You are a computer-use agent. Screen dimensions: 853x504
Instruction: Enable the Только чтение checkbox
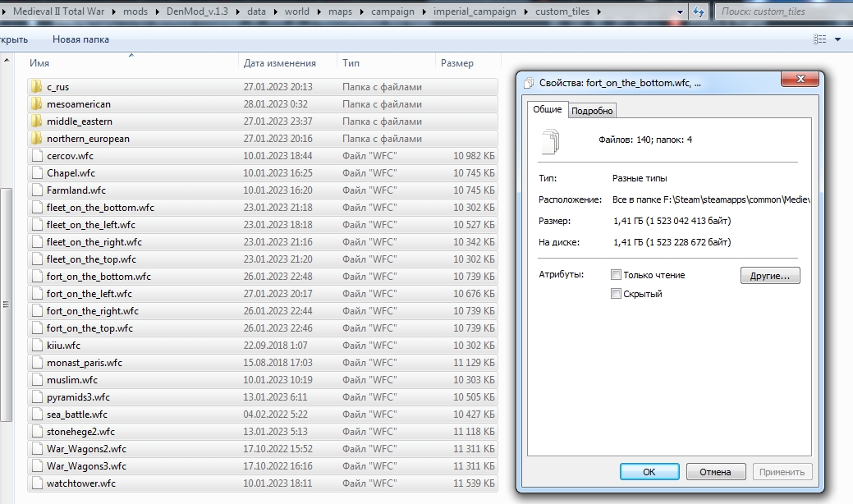coord(616,274)
